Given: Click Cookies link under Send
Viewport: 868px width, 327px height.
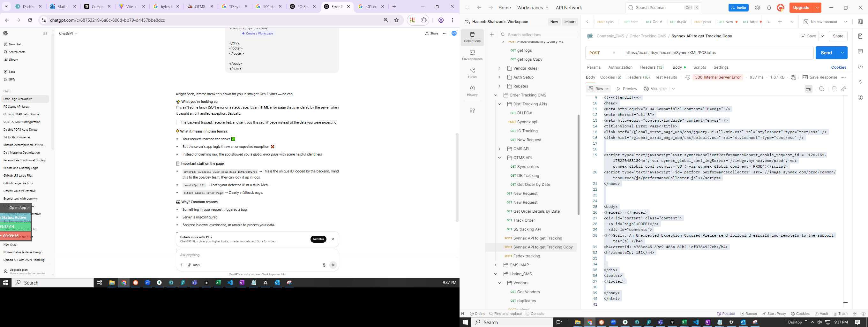Looking at the screenshot, I should click(x=839, y=67).
